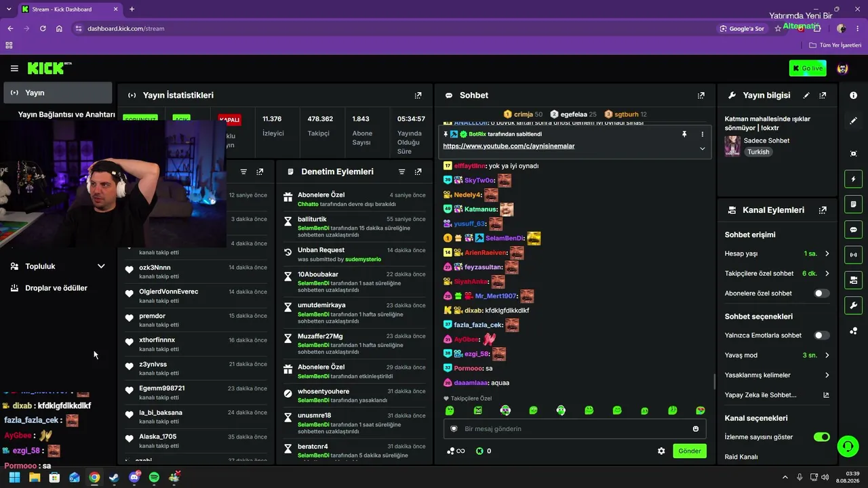The width and height of the screenshot is (868, 488).
Task: Expand the pinned message chevron
Action: [x=702, y=148]
